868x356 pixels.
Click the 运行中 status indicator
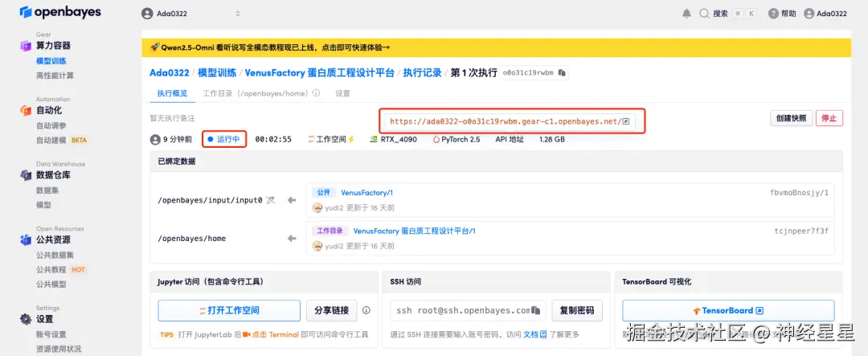point(223,140)
